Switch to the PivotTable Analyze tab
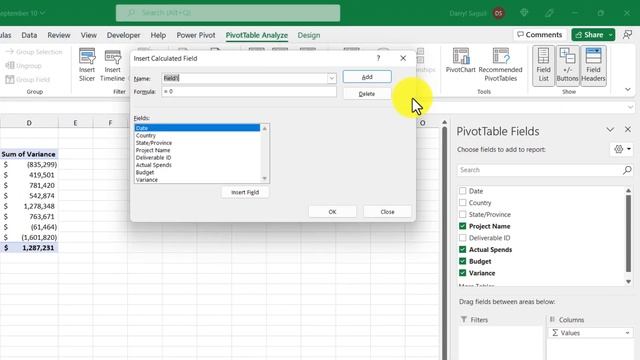The image size is (640, 360). pyautogui.click(x=256, y=35)
